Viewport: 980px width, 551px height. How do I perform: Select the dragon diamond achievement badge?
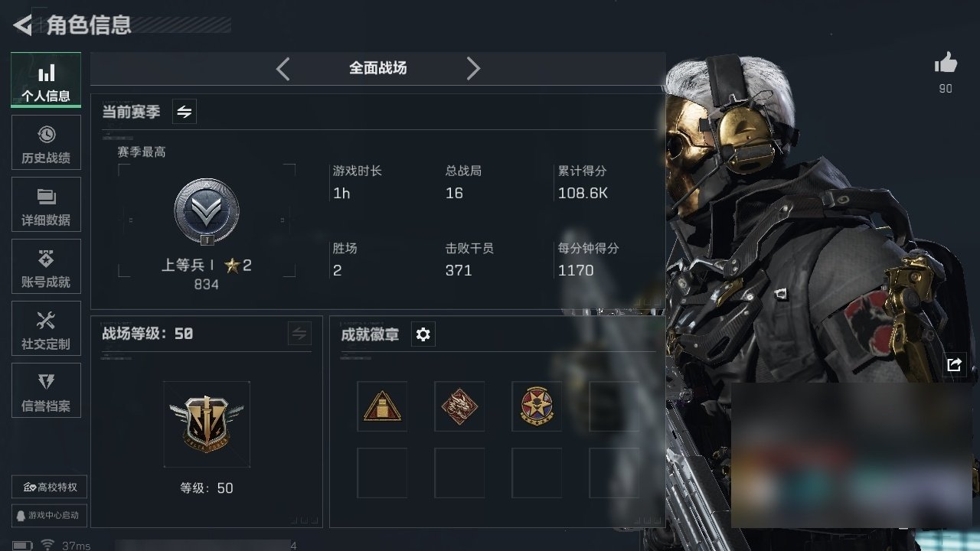459,406
